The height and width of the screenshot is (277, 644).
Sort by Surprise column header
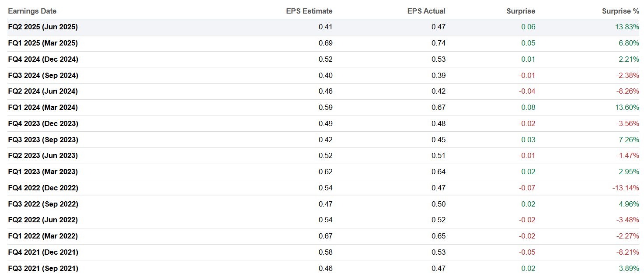click(520, 11)
